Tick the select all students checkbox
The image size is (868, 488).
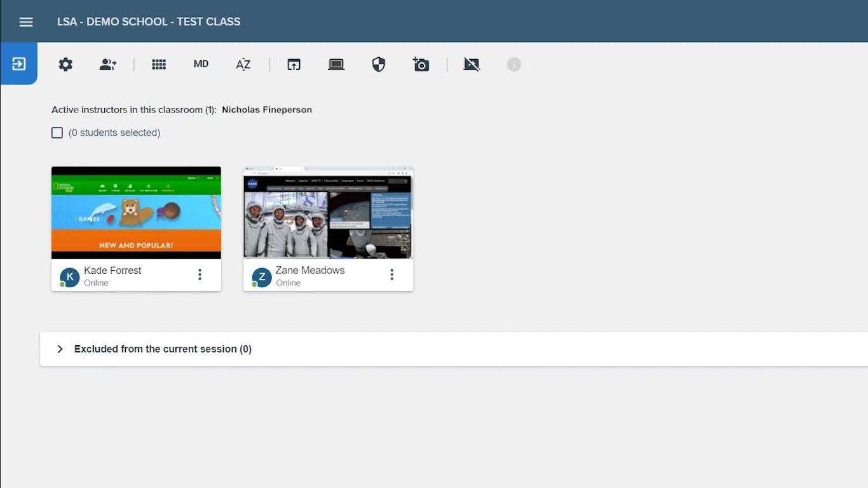pos(57,133)
